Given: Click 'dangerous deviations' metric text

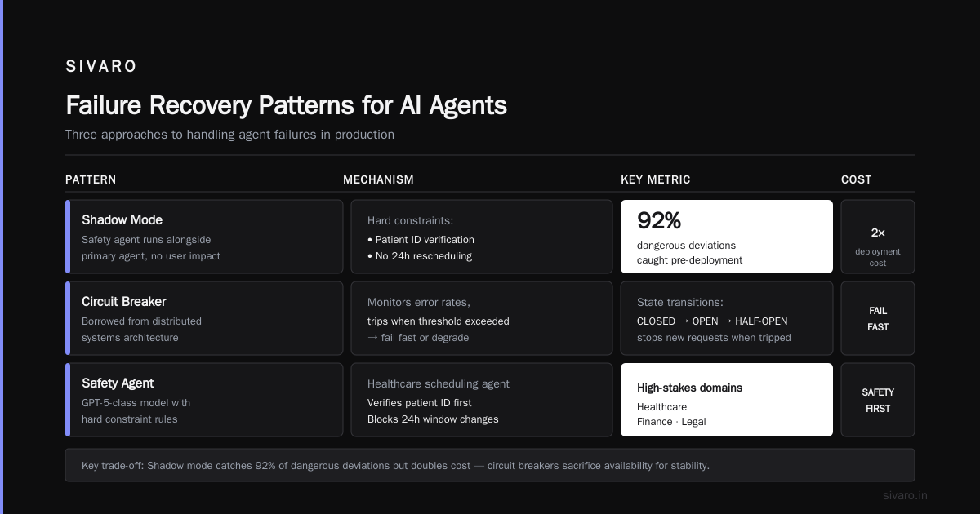Looking at the screenshot, I should tap(686, 246).
